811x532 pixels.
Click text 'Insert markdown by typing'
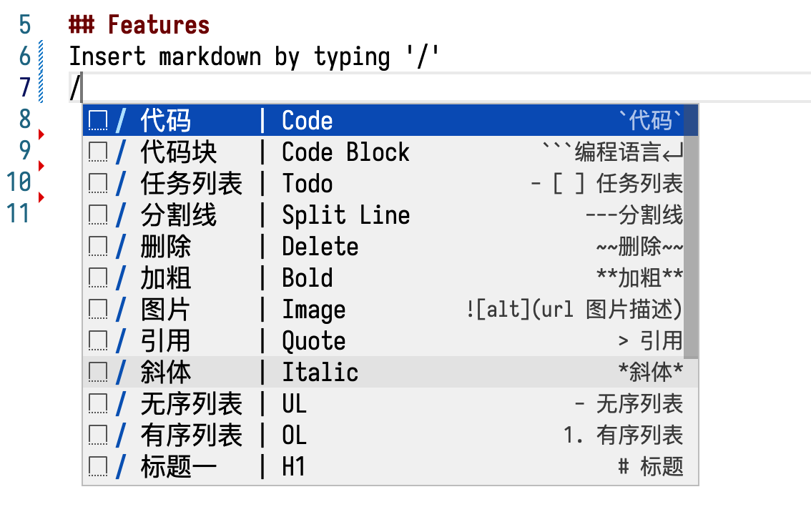point(229,56)
